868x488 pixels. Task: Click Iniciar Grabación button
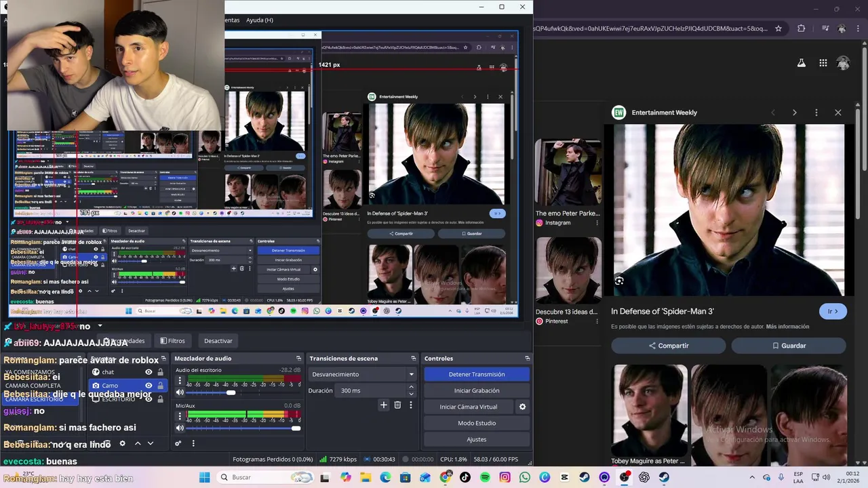(x=477, y=390)
